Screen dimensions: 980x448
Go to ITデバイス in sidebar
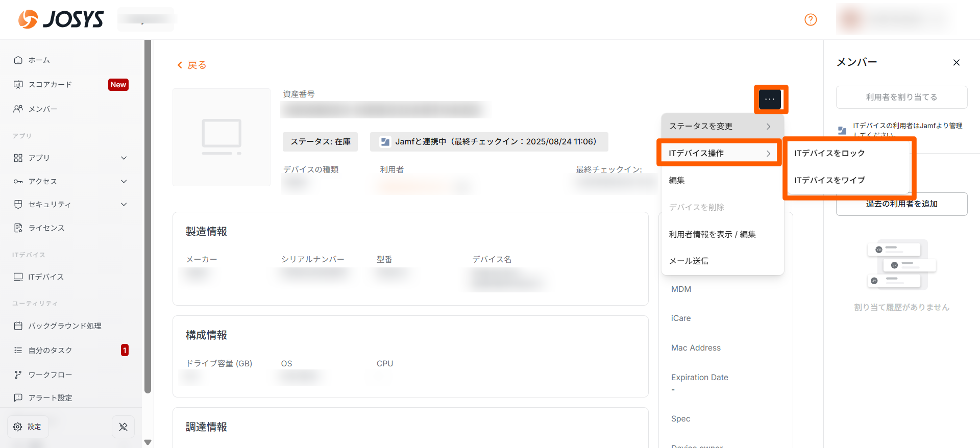[46, 277]
